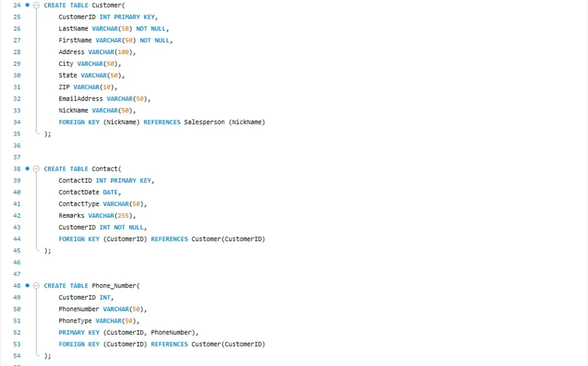Image resolution: width=588 pixels, height=366 pixels.
Task: Click the City VARCHAR(50) line
Action: (x=89, y=64)
